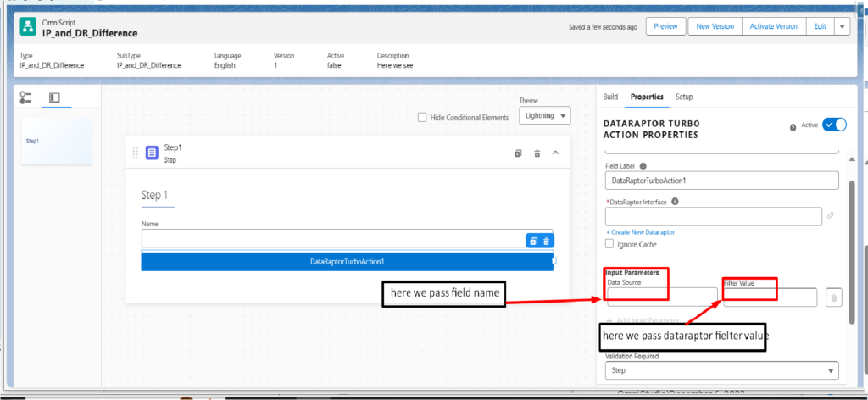This screenshot has height=400, width=868.
Task: Click the Step1 block icon
Action: tap(153, 153)
